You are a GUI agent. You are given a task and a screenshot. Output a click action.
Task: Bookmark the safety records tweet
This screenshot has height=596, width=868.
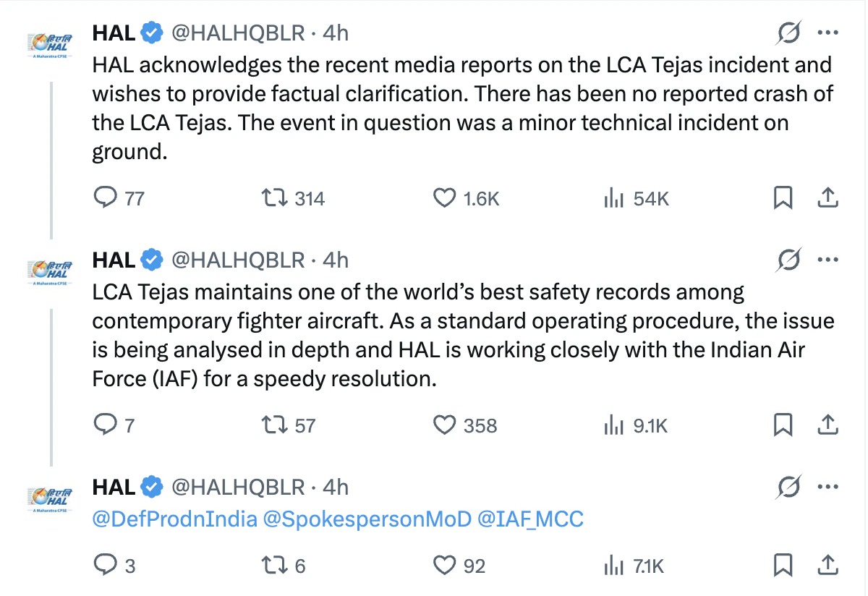(783, 425)
